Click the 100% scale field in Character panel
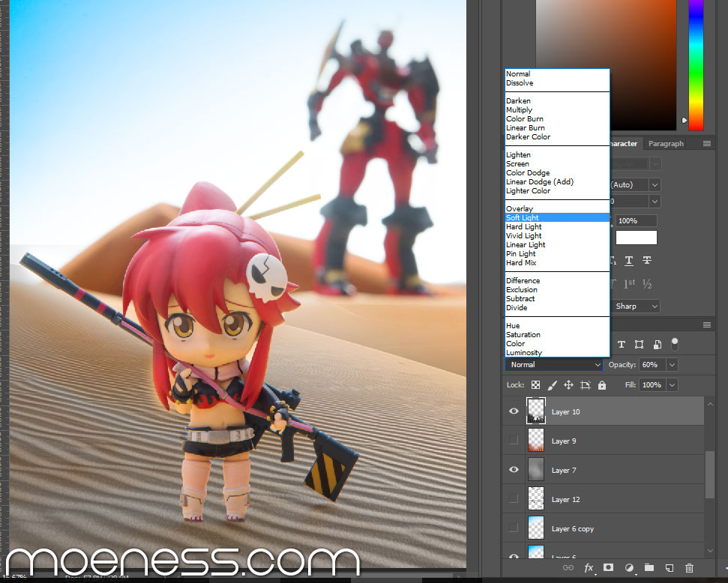 (x=636, y=221)
